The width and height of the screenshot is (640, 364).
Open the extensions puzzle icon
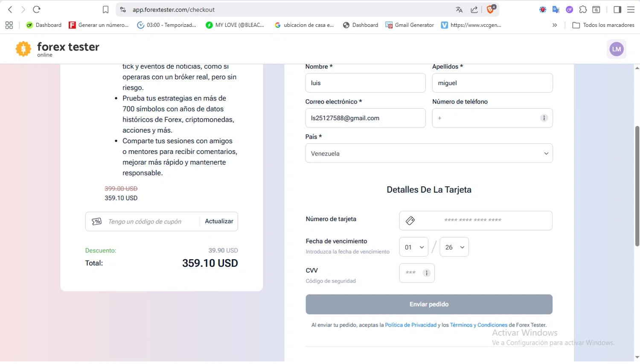pos(583,9)
